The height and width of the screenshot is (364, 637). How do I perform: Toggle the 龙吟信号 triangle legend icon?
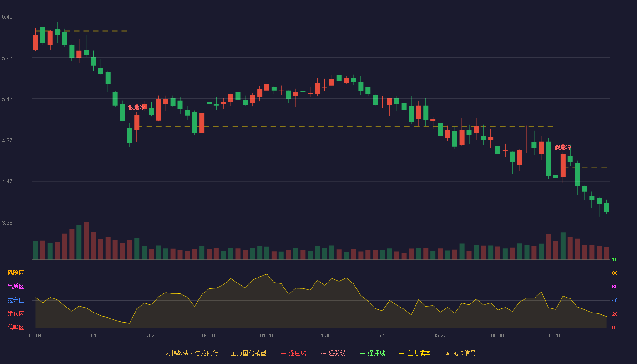(448, 353)
